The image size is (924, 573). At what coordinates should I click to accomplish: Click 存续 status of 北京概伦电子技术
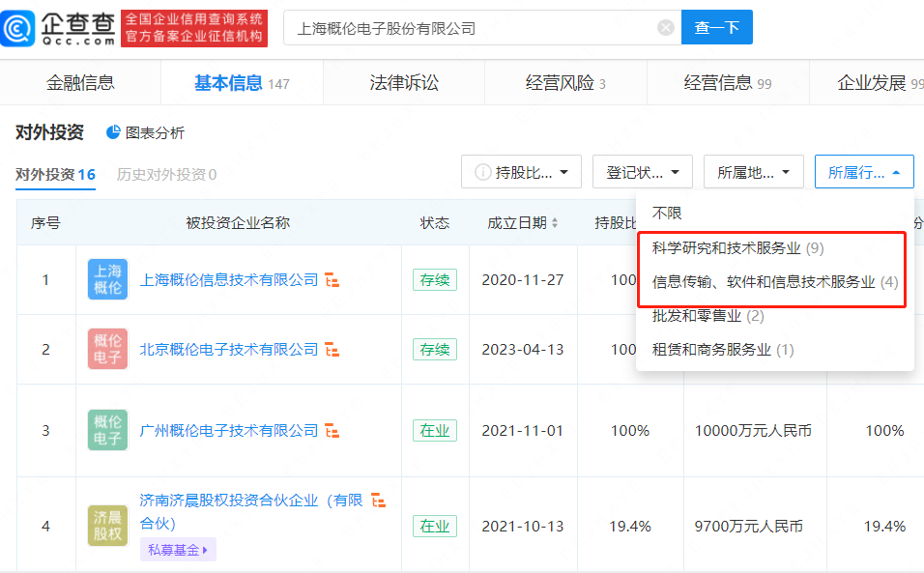pyautogui.click(x=435, y=349)
